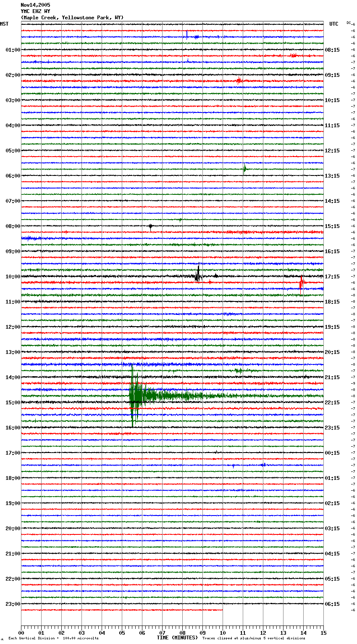Click the 22:15 UTC time label
The image size is (357, 644).
coord(332,403)
